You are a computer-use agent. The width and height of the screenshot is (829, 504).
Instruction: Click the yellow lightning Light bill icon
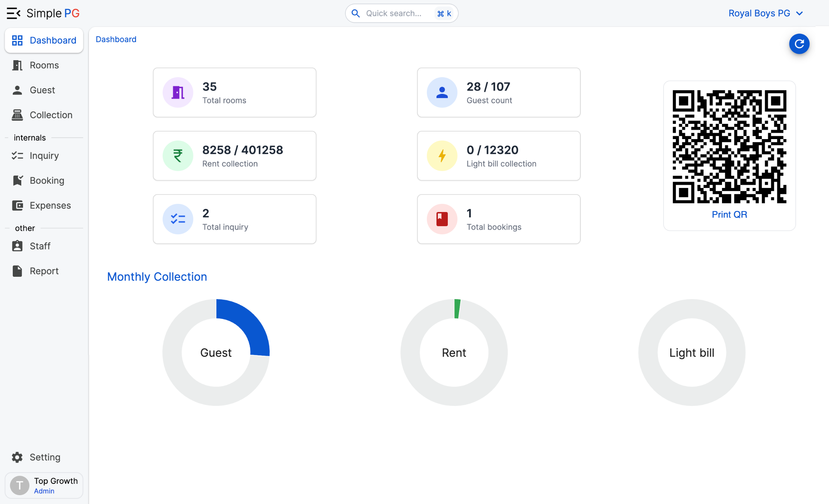tap(442, 156)
